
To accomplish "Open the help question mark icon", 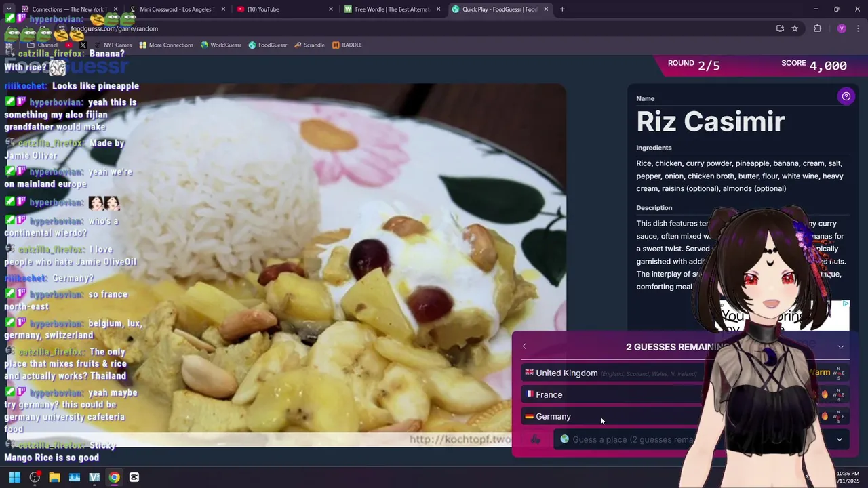I will point(846,96).
